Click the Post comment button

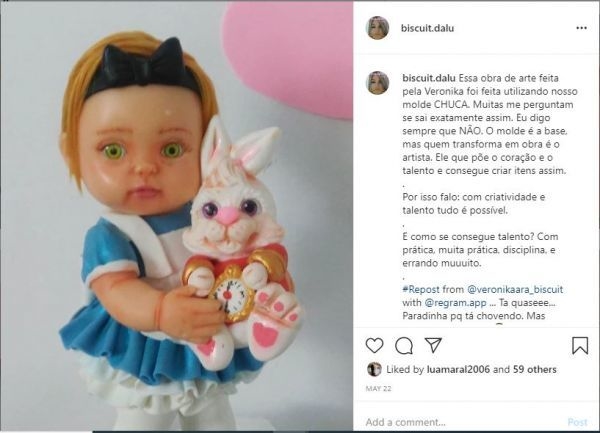click(577, 422)
